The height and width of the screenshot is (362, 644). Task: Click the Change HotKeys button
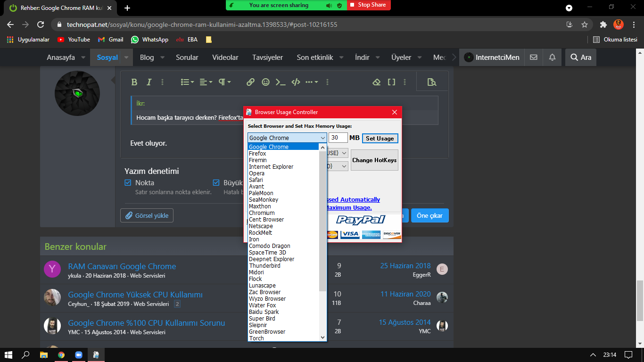point(375,160)
